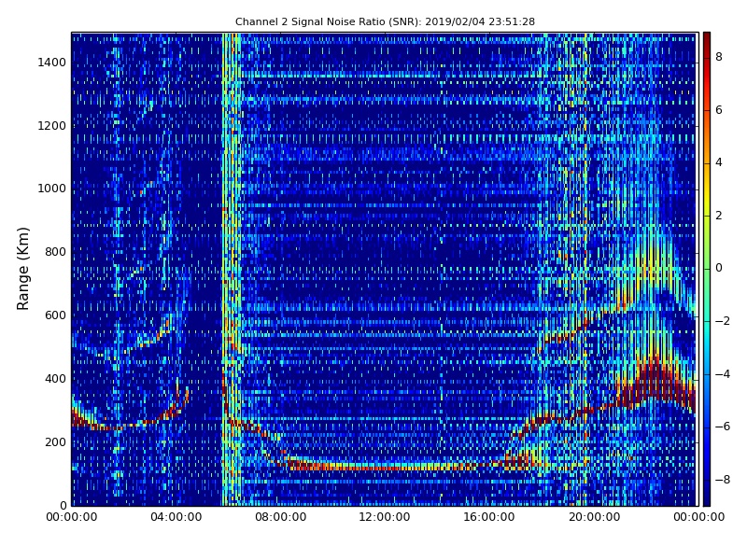Click the bright vertical interference stripe near 06:00
747x560 pixels.
(232, 269)
